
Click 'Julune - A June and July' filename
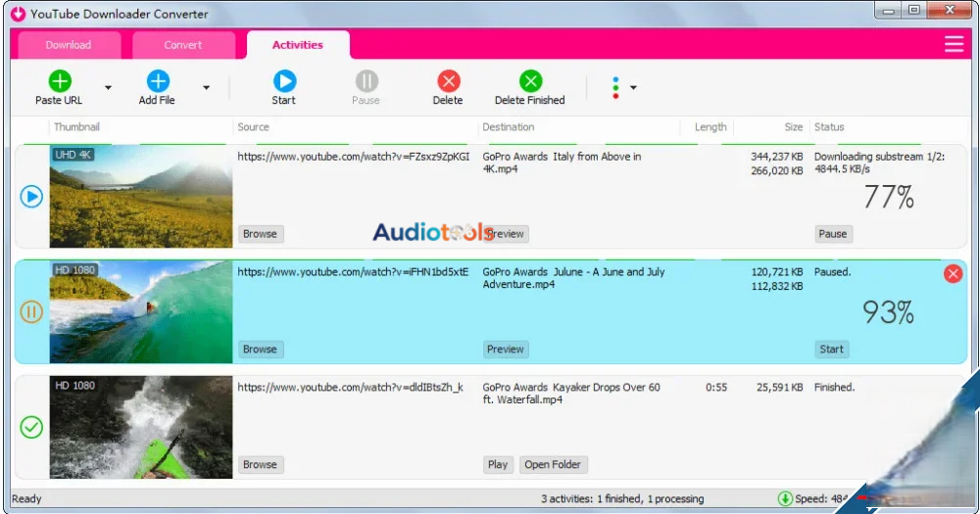pos(573,278)
